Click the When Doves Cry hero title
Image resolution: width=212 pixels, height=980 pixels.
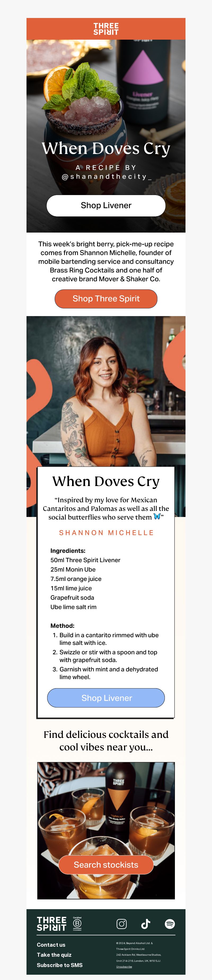pos(106,148)
